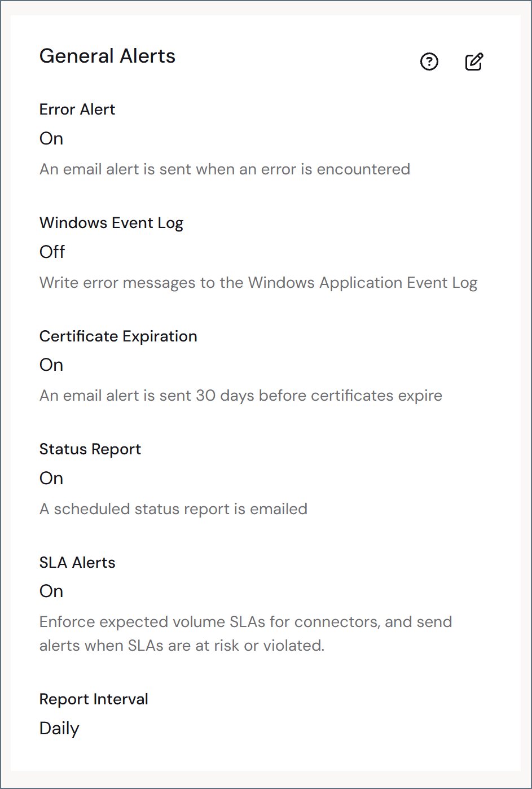This screenshot has height=789, width=532.
Task: Click "A scheduled status report is emailed"
Action: [173, 509]
